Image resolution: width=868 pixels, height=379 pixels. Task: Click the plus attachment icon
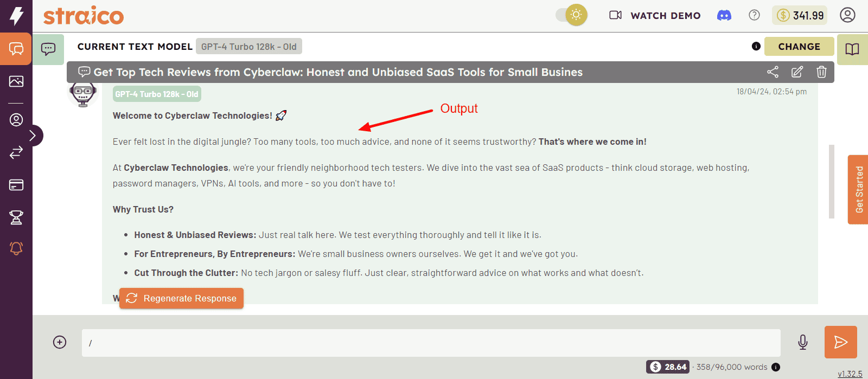(60, 342)
